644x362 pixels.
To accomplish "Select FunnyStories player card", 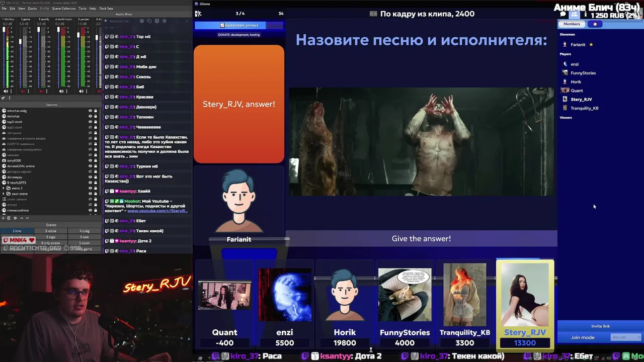I will 405,304.
